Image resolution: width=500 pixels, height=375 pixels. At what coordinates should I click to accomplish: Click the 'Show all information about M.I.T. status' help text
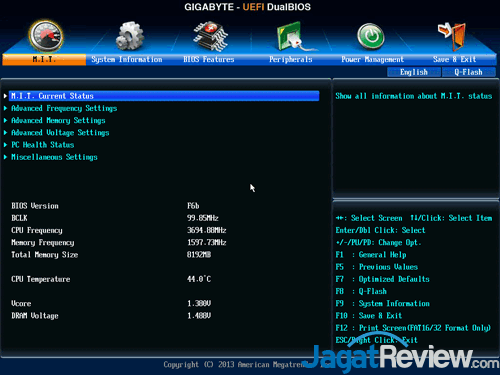tap(414, 96)
